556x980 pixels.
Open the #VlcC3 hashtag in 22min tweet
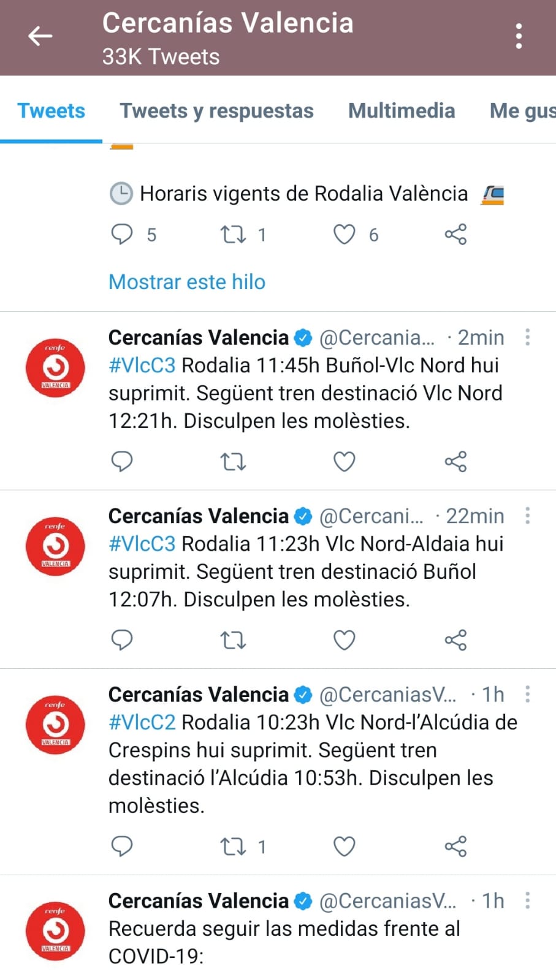142,544
